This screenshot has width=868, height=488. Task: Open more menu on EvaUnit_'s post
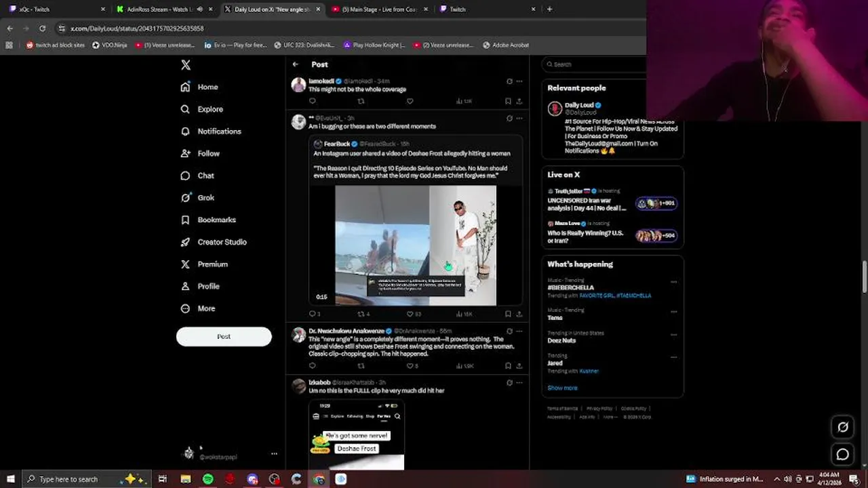[519, 118]
